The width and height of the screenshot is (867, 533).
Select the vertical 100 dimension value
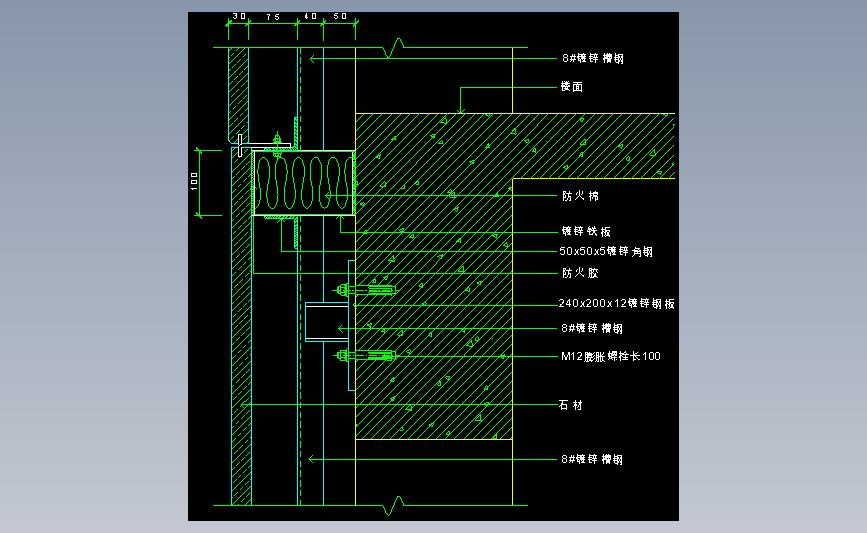pos(194,181)
